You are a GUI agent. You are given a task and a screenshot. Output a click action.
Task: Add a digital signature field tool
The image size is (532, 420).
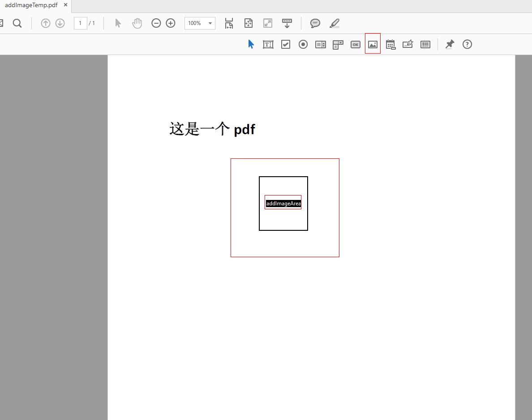408,44
